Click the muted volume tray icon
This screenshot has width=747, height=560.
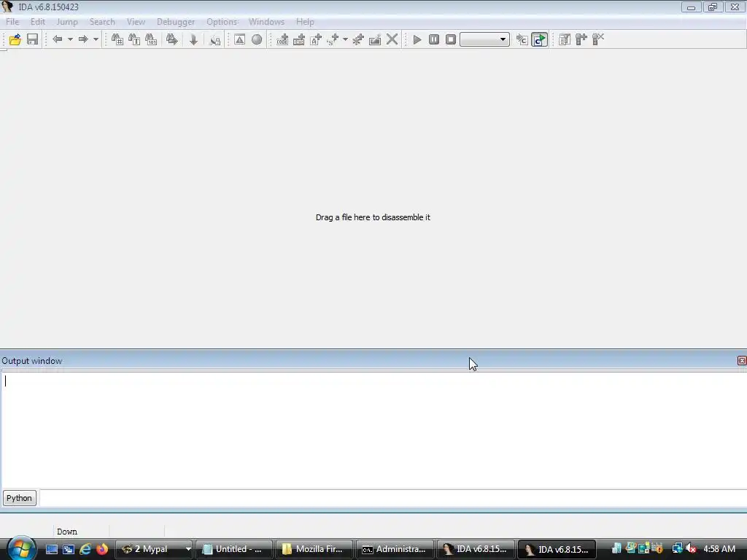(x=692, y=549)
